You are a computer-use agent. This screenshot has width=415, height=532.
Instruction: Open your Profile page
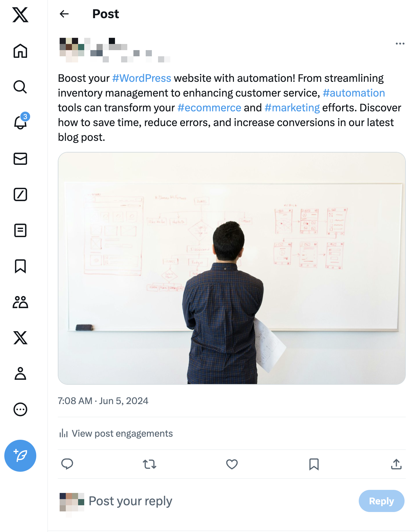click(20, 374)
